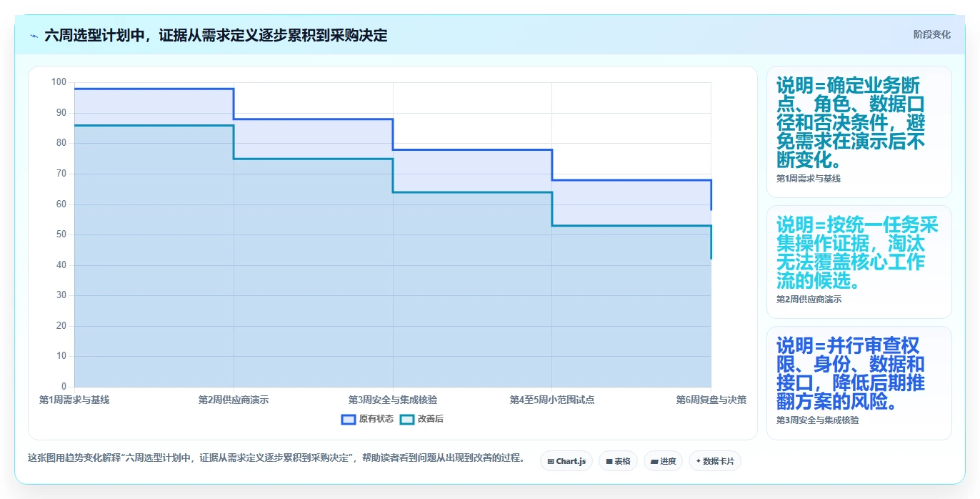
Task: Click the y-axis value 0
Action: pyautogui.click(x=64, y=387)
